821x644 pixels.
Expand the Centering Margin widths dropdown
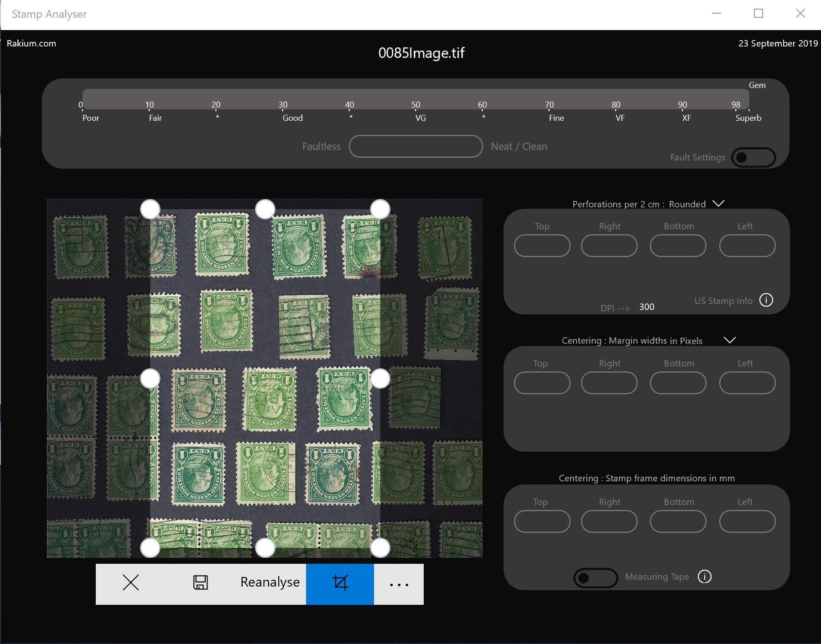coord(730,340)
